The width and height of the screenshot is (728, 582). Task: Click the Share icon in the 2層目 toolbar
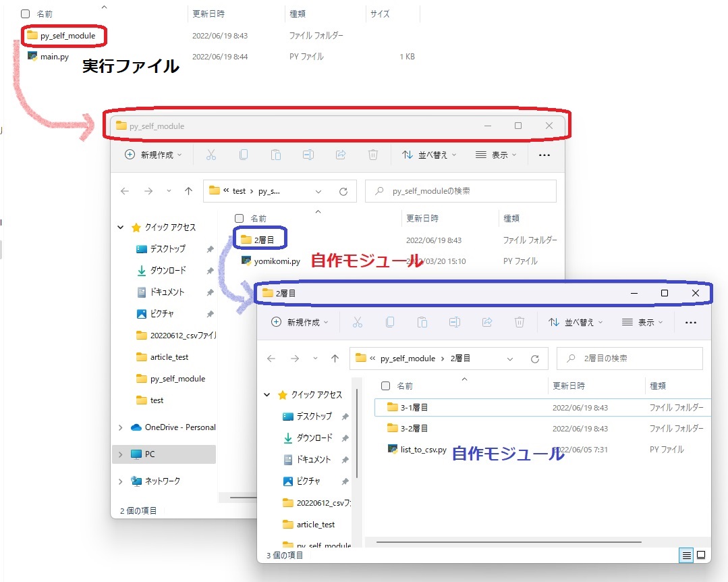(x=487, y=322)
